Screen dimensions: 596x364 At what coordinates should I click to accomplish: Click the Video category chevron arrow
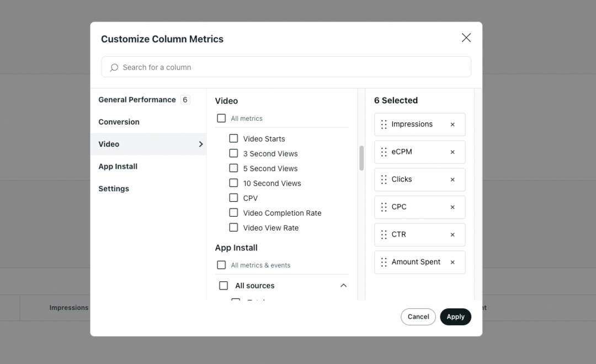(x=201, y=144)
